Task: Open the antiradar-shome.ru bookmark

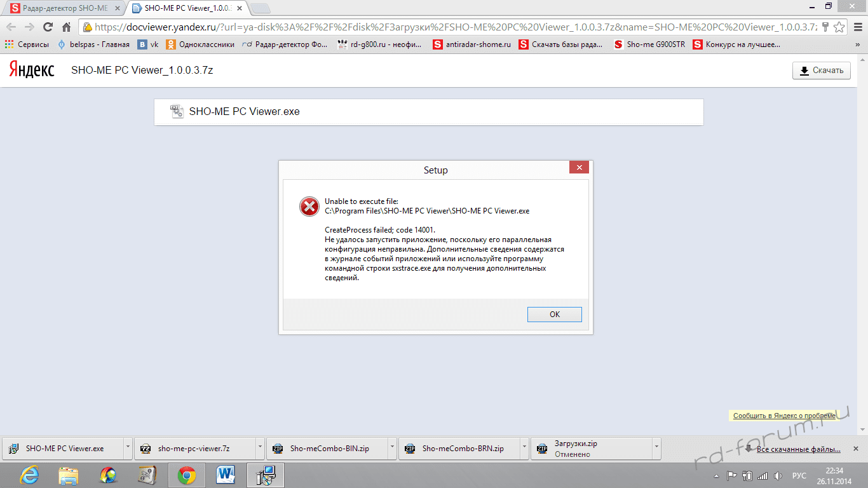Action: click(x=471, y=44)
